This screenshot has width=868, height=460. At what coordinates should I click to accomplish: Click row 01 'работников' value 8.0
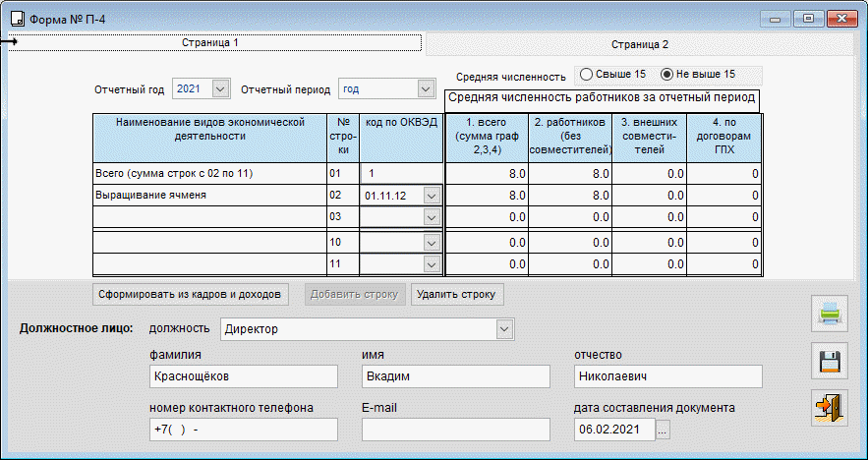[570, 174]
